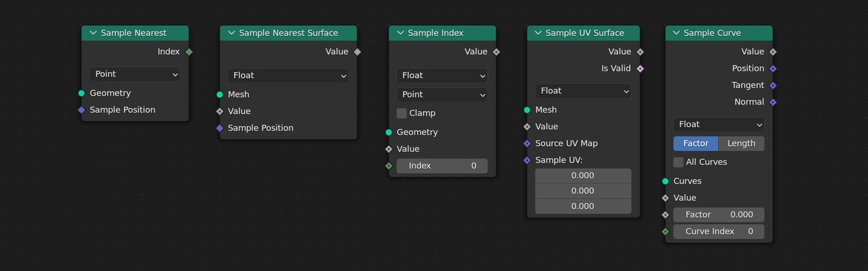Collapse the Sample Curve node
The height and width of the screenshot is (271, 868).
676,33
